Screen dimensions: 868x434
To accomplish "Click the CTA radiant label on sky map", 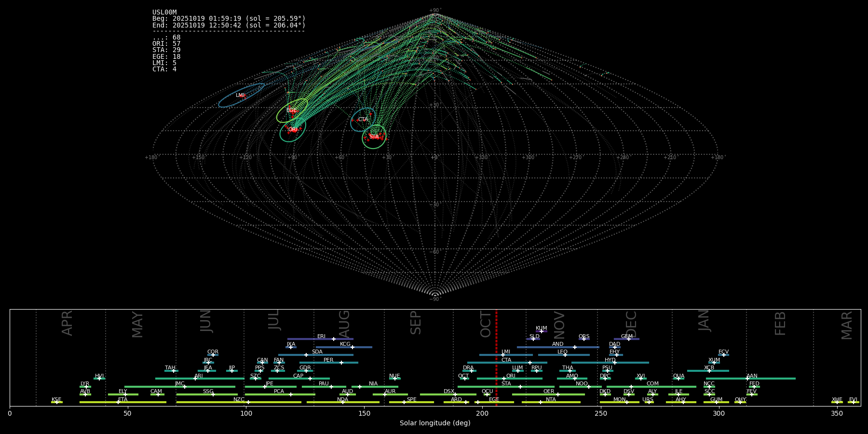I will pyautogui.click(x=363, y=120).
